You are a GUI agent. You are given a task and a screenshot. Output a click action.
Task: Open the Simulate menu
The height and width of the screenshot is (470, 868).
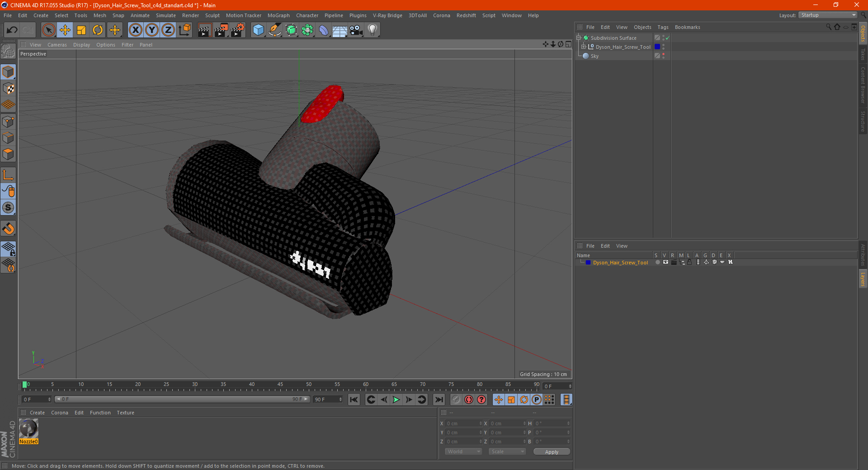[x=166, y=15]
